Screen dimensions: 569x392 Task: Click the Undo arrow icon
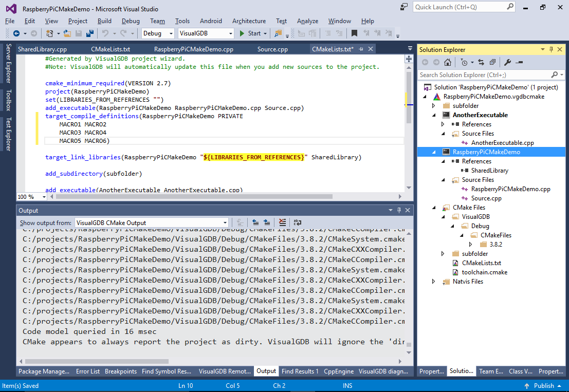105,33
